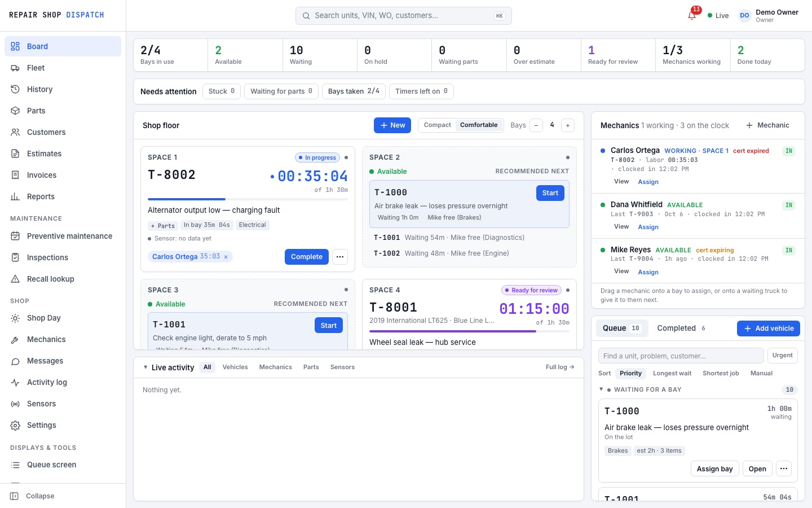This screenshot has height=508, width=812.
Task: Collapse the Live activity section
Action: click(x=145, y=367)
